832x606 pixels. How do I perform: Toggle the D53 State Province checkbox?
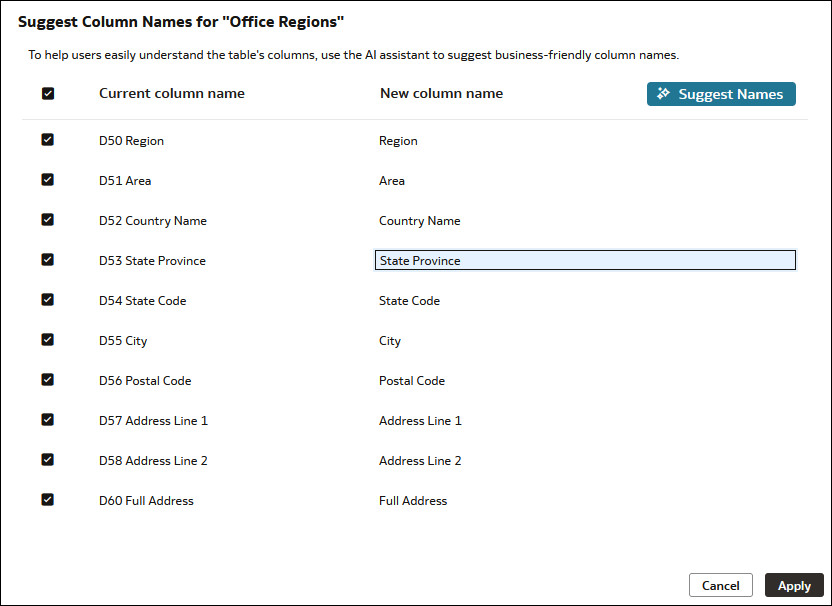click(x=47, y=259)
